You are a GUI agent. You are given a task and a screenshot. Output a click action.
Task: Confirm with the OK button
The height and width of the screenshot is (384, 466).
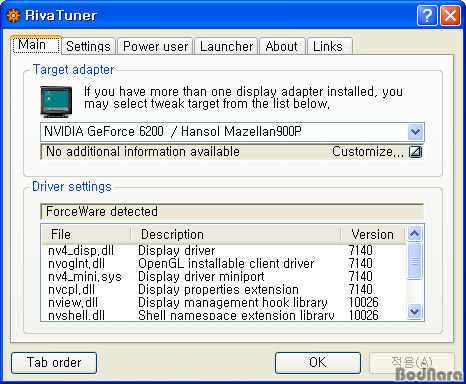318,363
